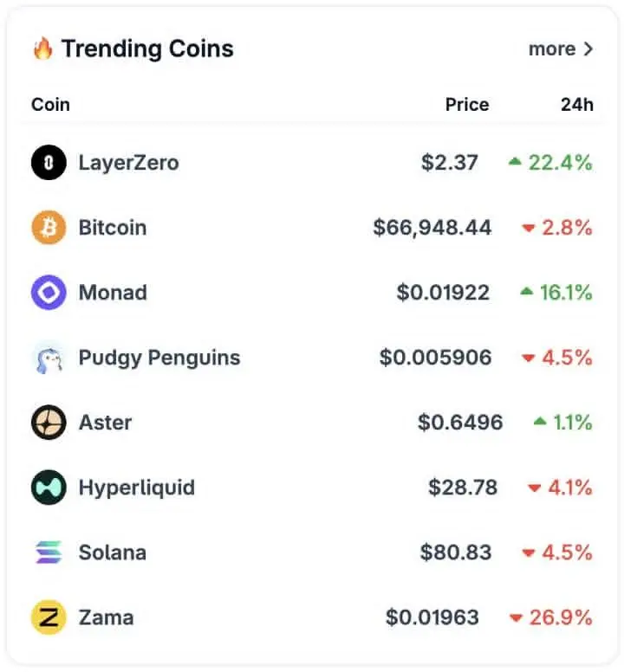Click the fire emoji beside Trending Coins
Screen dimensions: 624x672
tap(42, 48)
